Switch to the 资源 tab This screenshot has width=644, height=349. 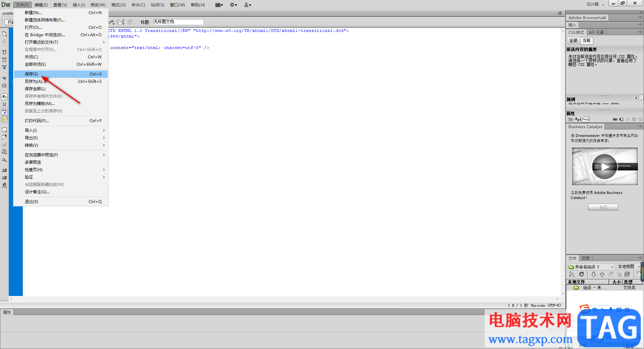tap(585, 258)
